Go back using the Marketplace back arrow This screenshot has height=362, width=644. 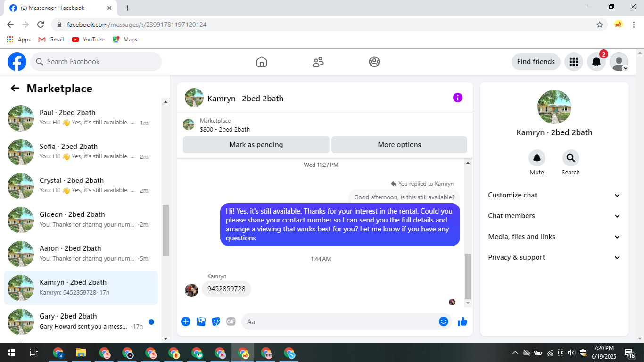[15, 88]
